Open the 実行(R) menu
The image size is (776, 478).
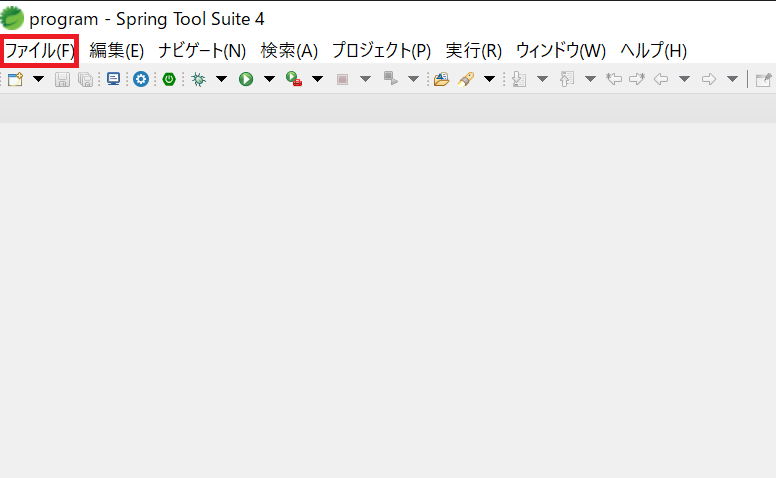[x=474, y=50]
